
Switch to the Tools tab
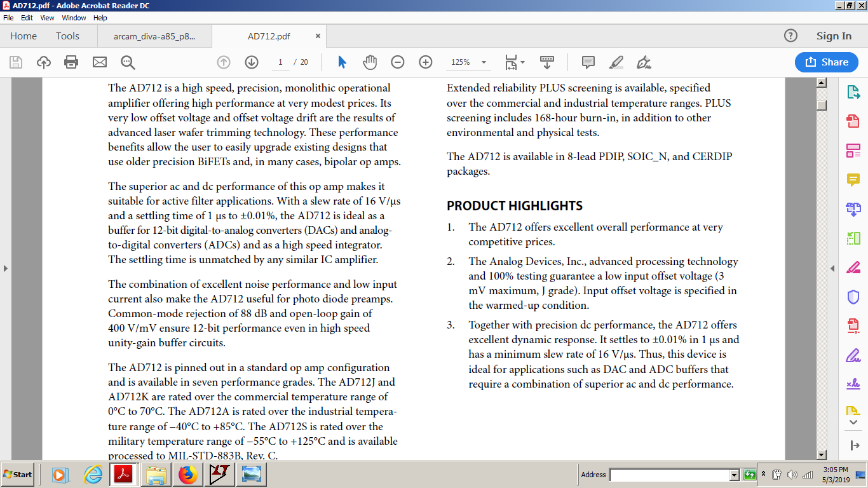pyautogui.click(x=67, y=36)
